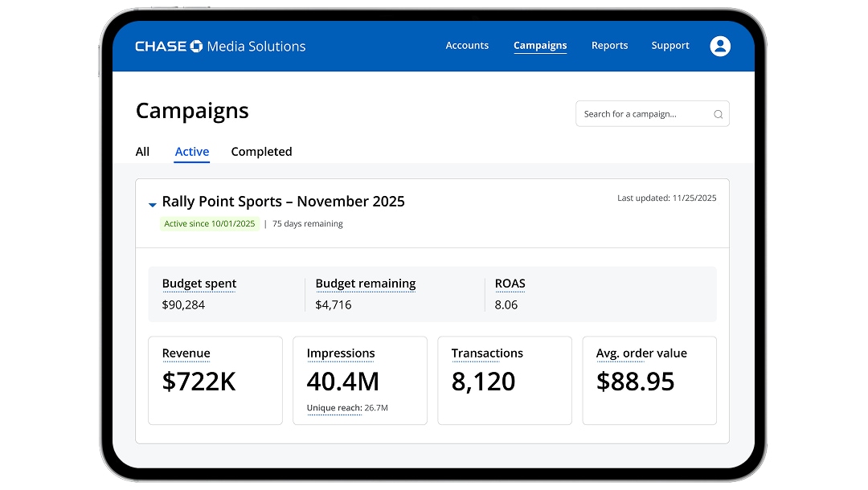Focus the campaign search field
The width and height of the screenshot is (868, 490).
tap(643, 114)
